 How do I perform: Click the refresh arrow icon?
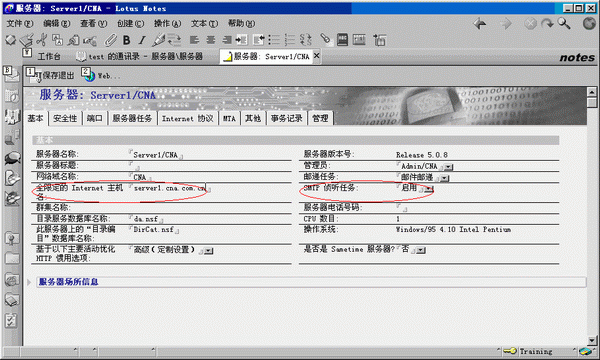tap(547, 24)
